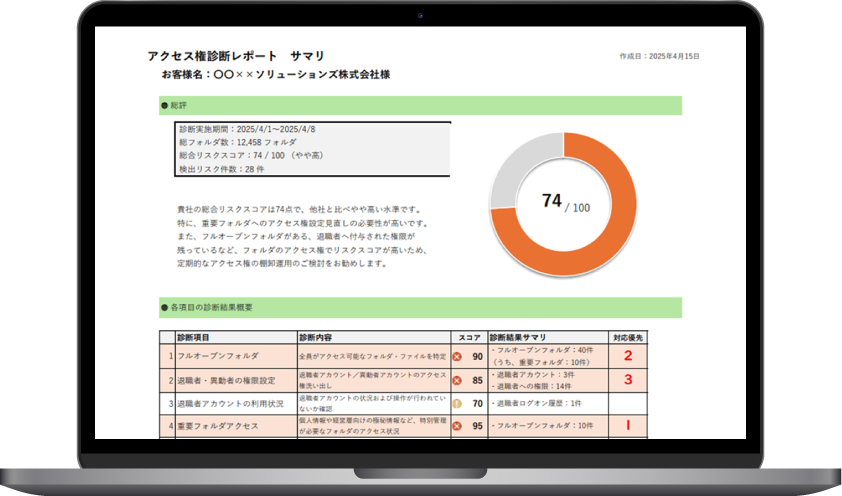Viewport: 842px width, 496px height.
Task: Click the red priority 1 mark for 重要フォルダアクセス
Action: (628, 426)
